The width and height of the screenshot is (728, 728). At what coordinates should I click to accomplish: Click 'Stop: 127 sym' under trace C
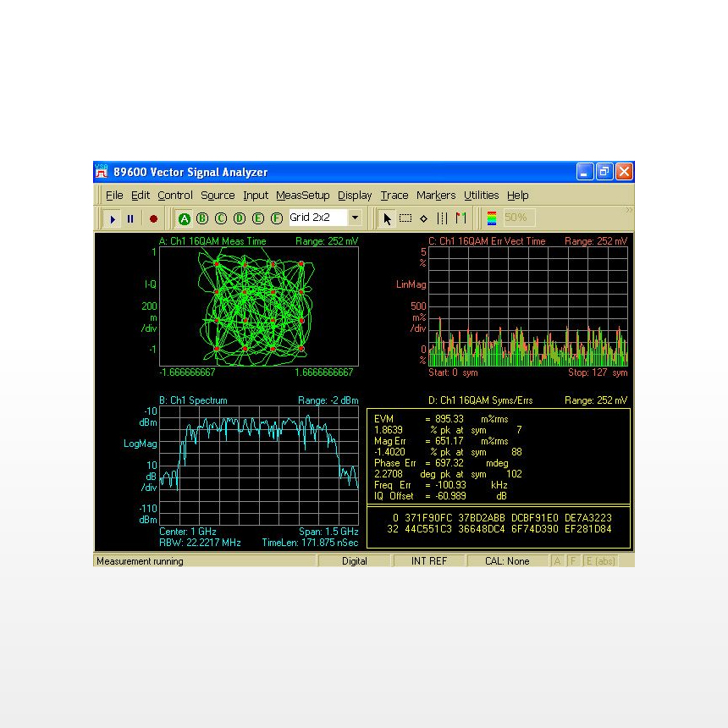pyautogui.click(x=598, y=372)
